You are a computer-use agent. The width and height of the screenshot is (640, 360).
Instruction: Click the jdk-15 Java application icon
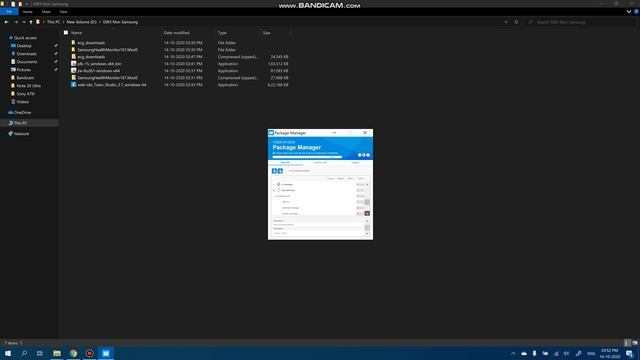73,64
